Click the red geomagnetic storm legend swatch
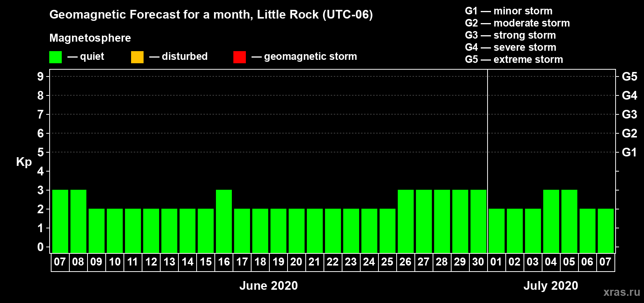Image resolution: width=644 pixels, height=303 pixels. click(x=239, y=57)
